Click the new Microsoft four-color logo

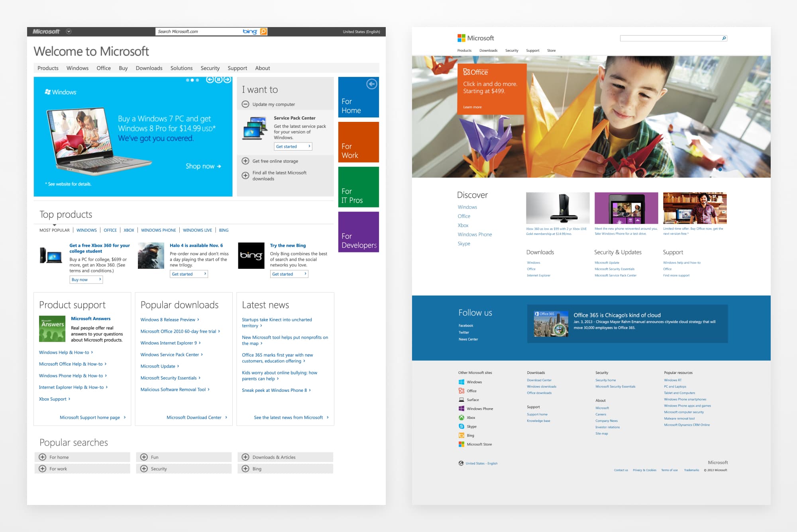coord(461,38)
